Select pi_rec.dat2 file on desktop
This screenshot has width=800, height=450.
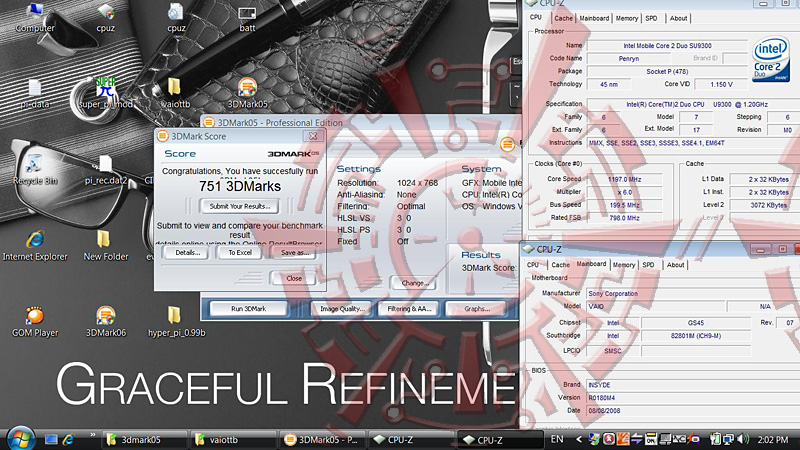[106, 170]
